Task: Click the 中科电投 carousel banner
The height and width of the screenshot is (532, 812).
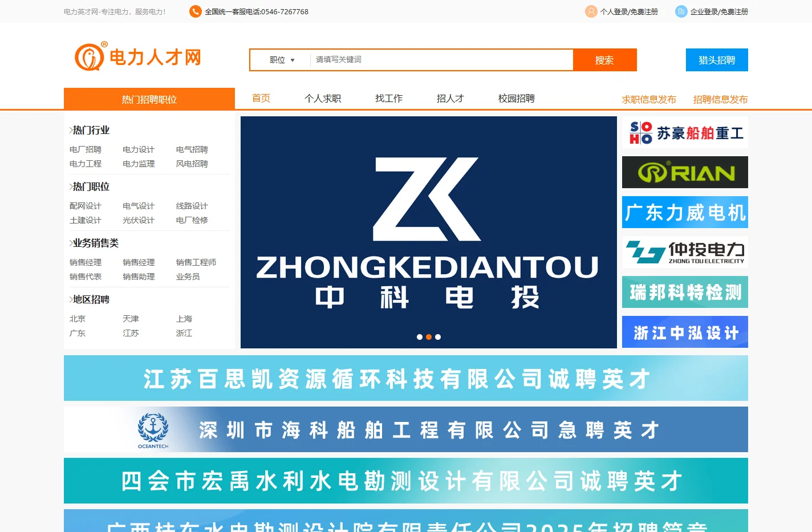Action: pos(429,232)
